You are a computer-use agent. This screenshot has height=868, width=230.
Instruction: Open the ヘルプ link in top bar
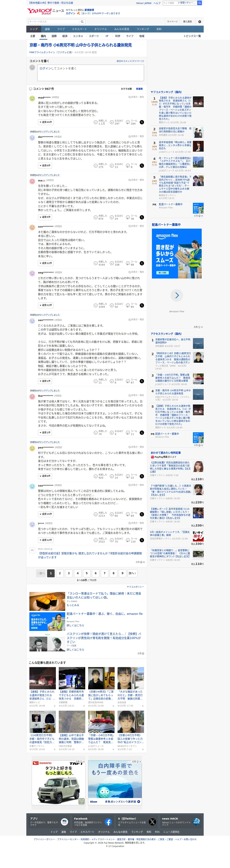(x=157, y=3)
